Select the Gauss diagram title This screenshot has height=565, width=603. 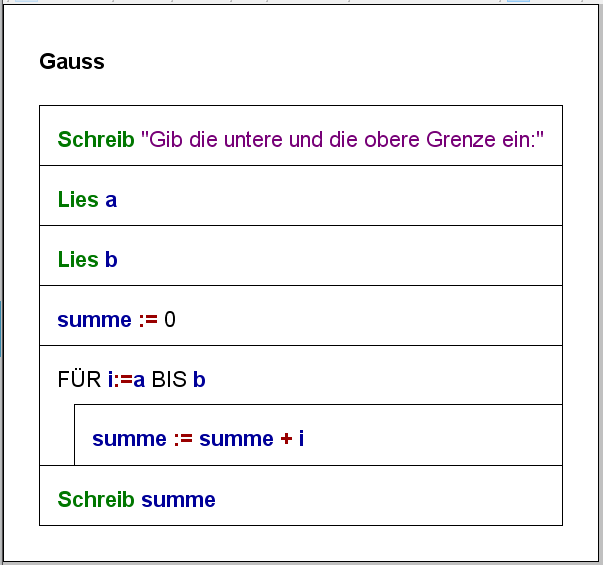pyautogui.click(x=72, y=62)
